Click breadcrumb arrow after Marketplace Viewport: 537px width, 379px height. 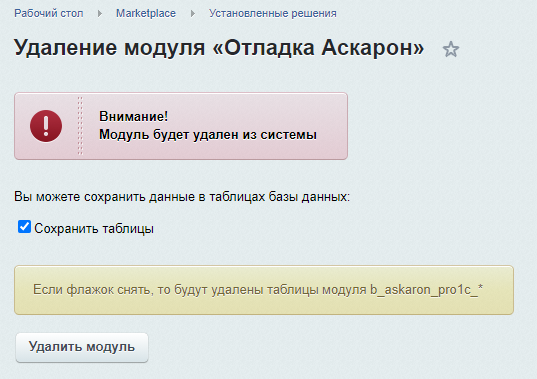(x=193, y=13)
